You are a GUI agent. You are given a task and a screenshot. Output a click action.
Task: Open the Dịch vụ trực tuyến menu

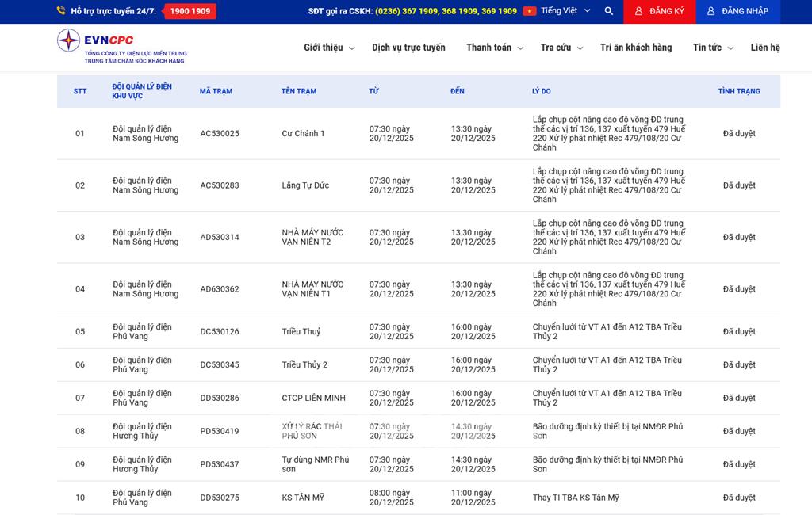click(x=408, y=48)
